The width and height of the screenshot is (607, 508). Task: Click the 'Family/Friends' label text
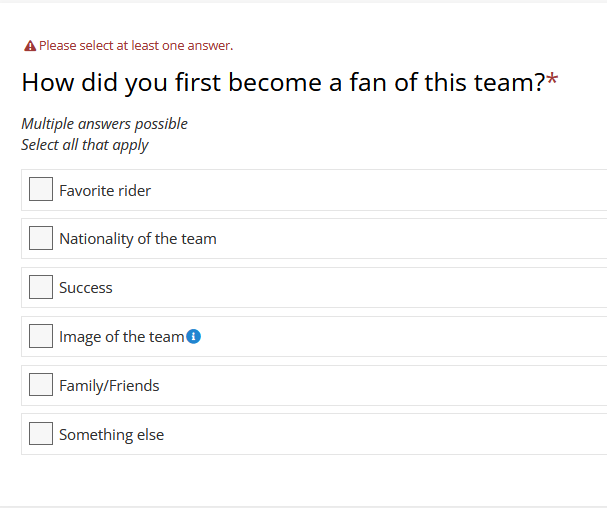click(x=109, y=386)
